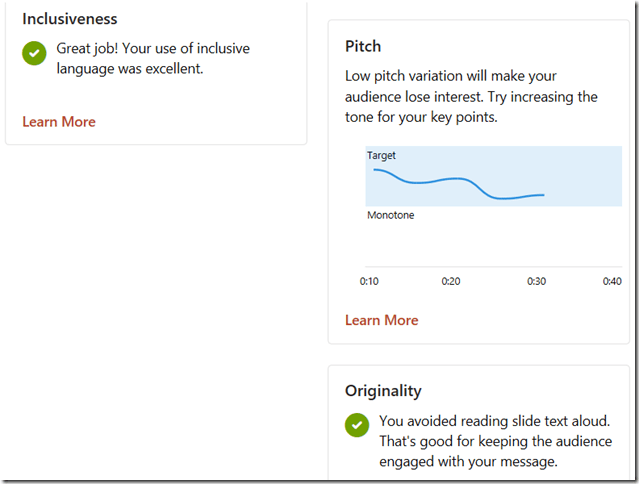639x484 pixels.
Task: Click the green checkmark in Originality card
Action: click(357, 425)
